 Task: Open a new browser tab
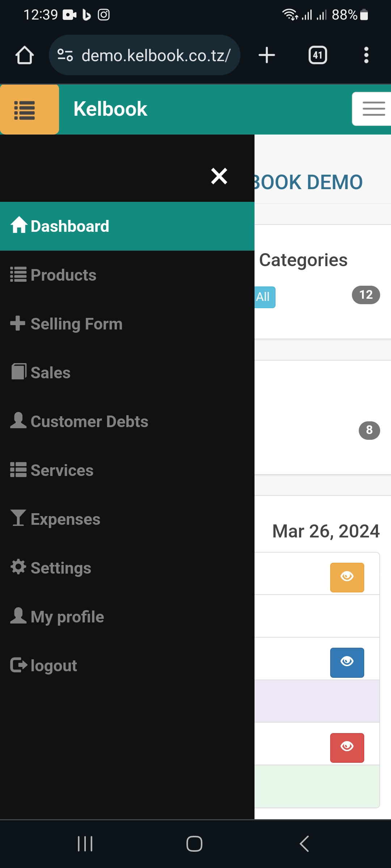[267, 55]
